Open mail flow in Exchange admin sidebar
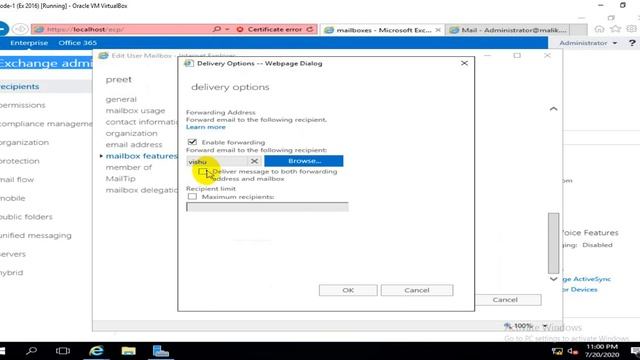 pos(17,180)
